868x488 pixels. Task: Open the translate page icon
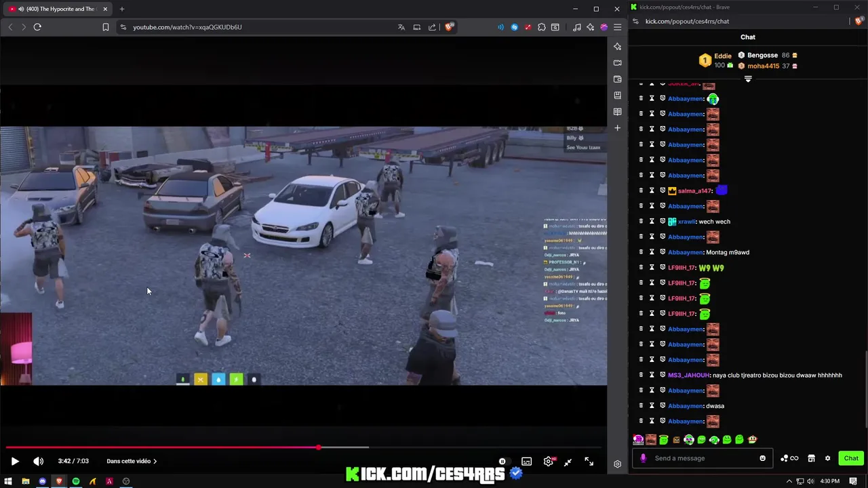point(401,27)
